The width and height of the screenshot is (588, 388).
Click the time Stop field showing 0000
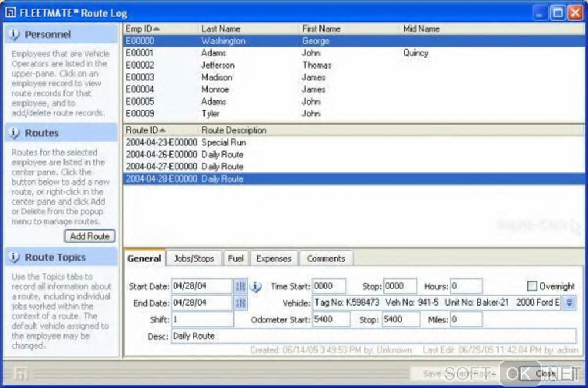[x=399, y=287]
